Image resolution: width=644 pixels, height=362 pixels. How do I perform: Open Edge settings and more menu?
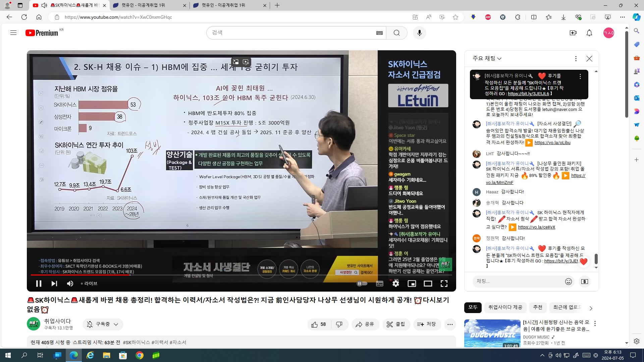pos(623,17)
